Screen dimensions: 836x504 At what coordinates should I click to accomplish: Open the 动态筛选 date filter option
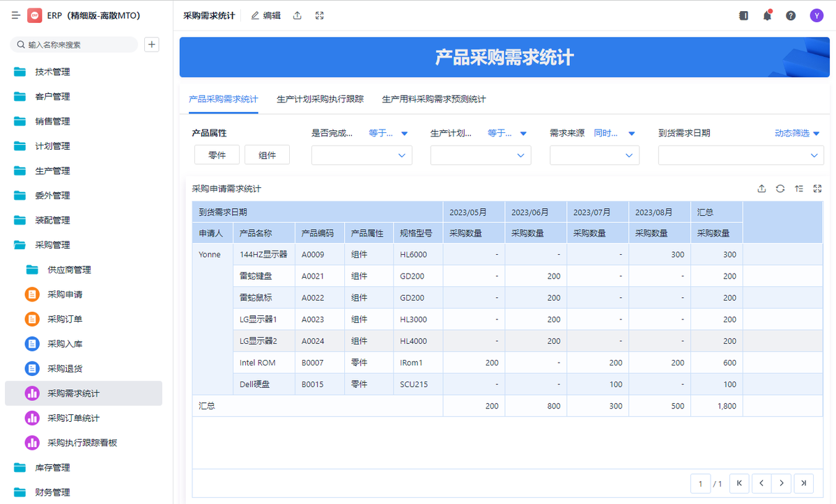tap(797, 133)
